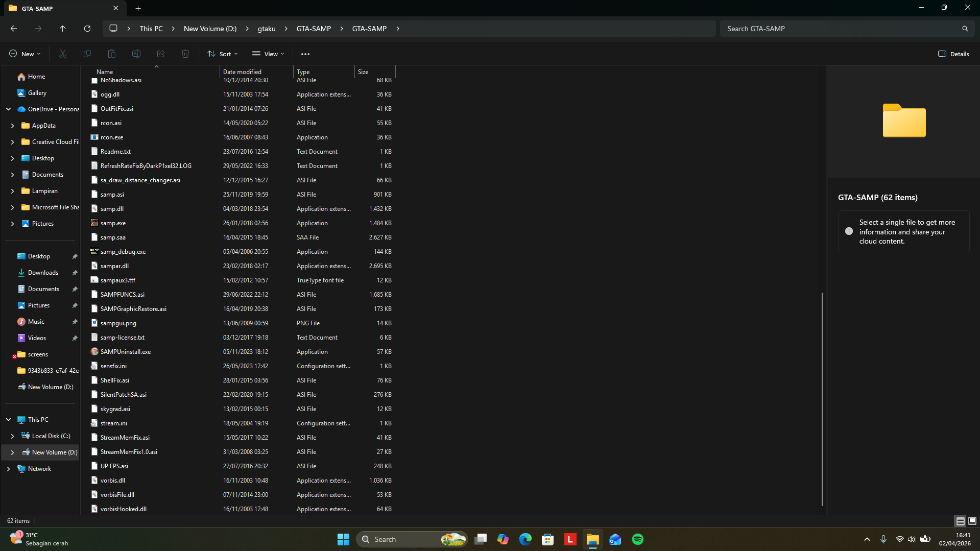980x551 pixels.
Task: Open weather widget on taskbar
Action: (x=39, y=539)
